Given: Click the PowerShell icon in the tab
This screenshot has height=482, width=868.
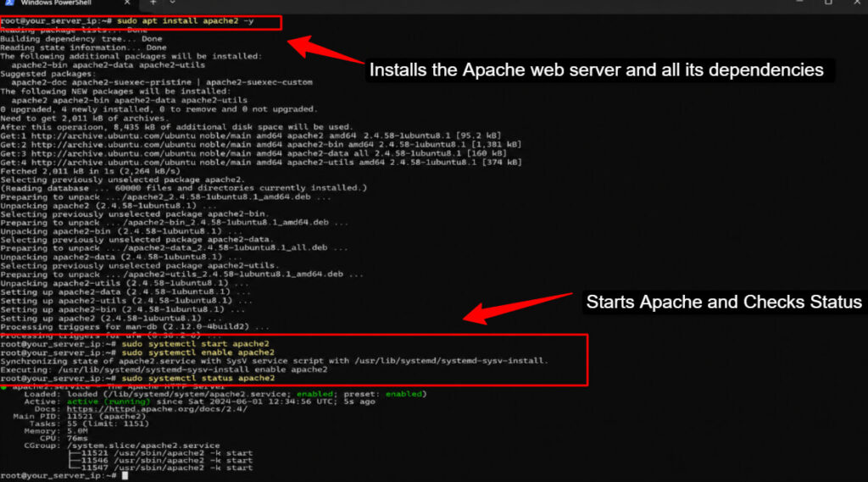Looking at the screenshot, I should click(8, 3).
